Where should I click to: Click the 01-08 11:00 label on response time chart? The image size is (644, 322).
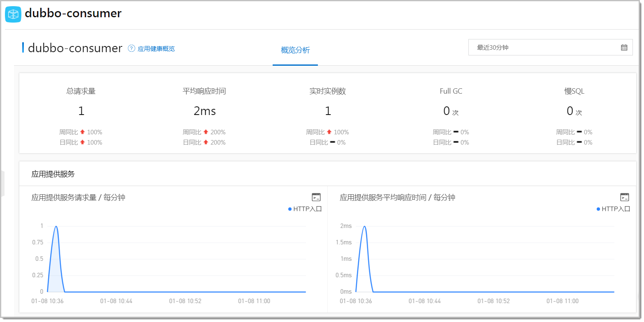click(562, 301)
